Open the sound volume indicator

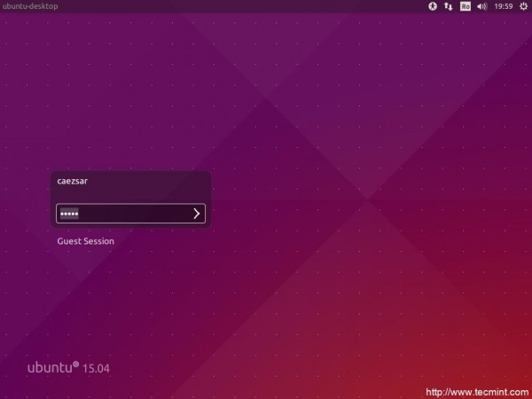pos(482,6)
